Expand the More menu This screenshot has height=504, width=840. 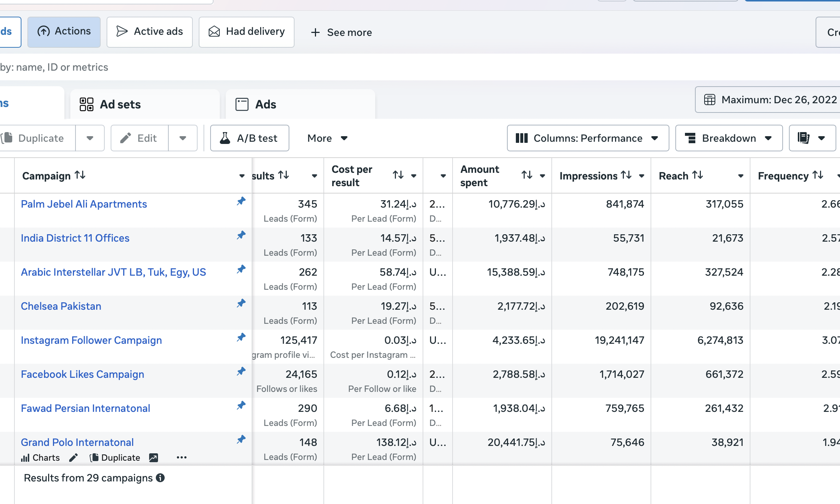[x=327, y=138]
